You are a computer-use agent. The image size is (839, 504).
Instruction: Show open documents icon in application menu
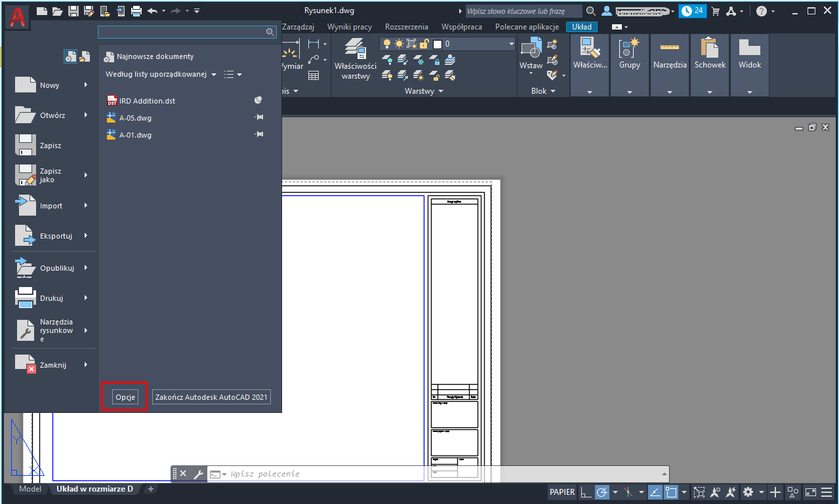(85, 57)
